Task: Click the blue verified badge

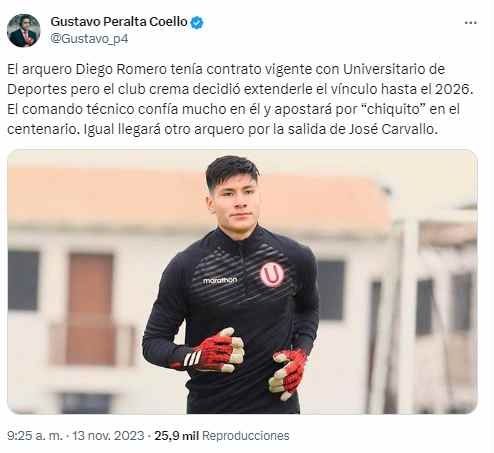Action: pos(197,23)
